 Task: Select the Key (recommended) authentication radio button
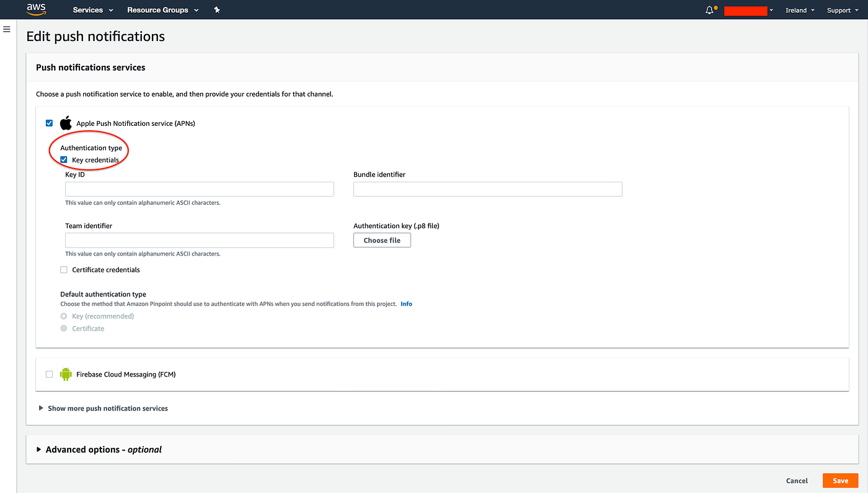[x=63, y=316]
